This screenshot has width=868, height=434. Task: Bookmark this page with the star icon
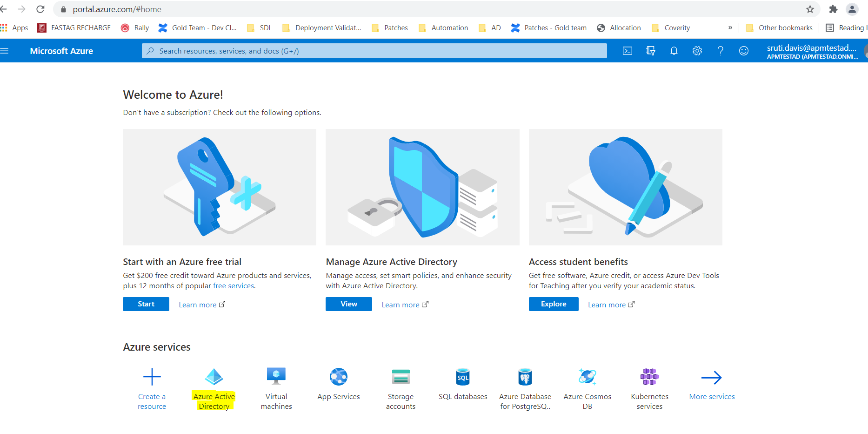810,9
